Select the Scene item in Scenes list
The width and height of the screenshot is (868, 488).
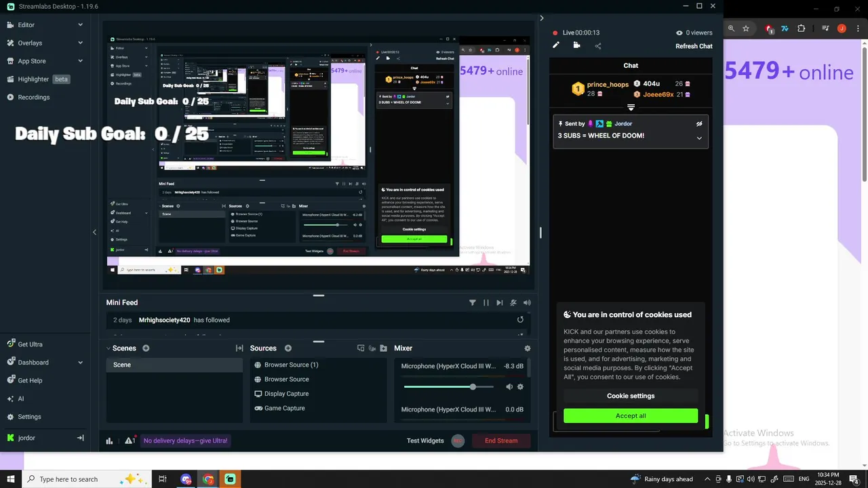174,365
